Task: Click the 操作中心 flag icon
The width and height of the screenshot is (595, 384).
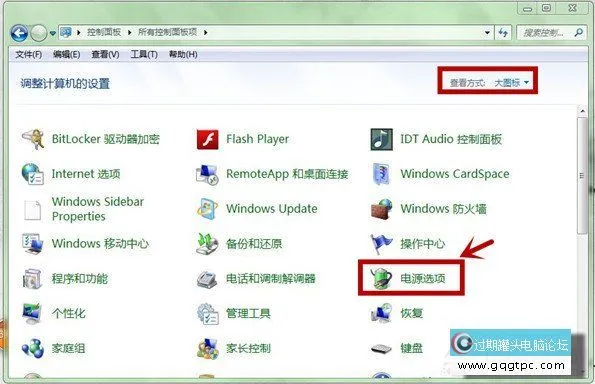Action: 381,244
